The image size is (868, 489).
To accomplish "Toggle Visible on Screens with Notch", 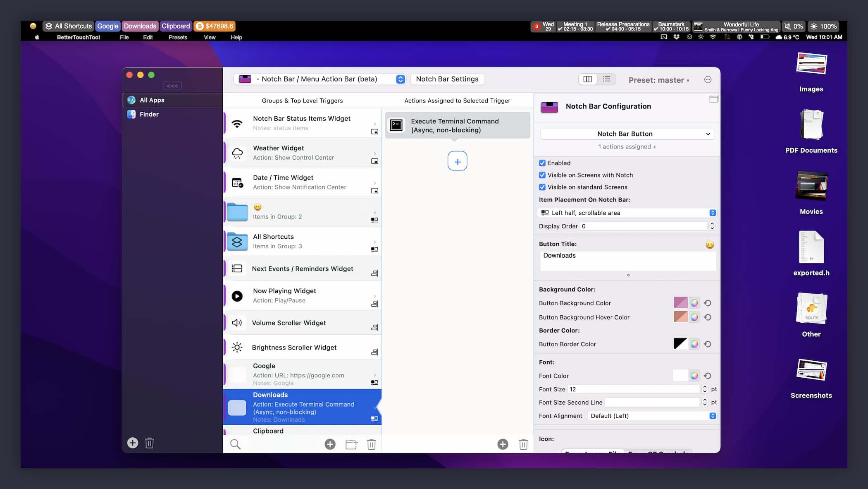I will [542, 175].
